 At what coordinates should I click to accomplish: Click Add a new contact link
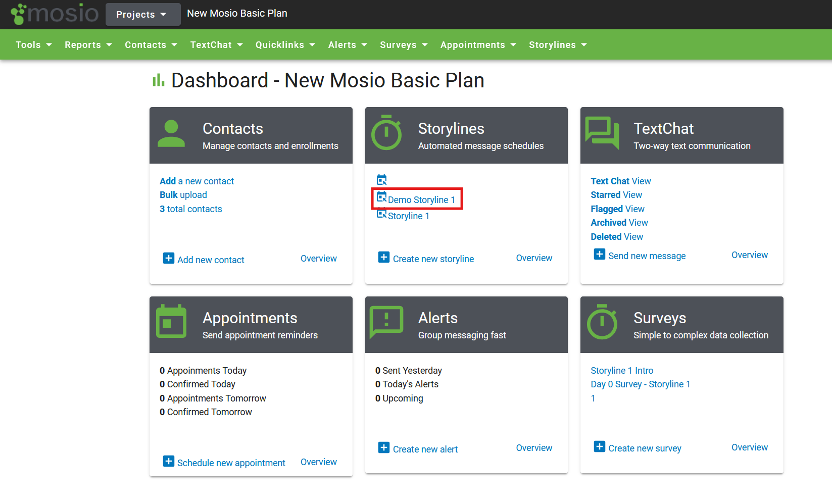tap(197, 181)
